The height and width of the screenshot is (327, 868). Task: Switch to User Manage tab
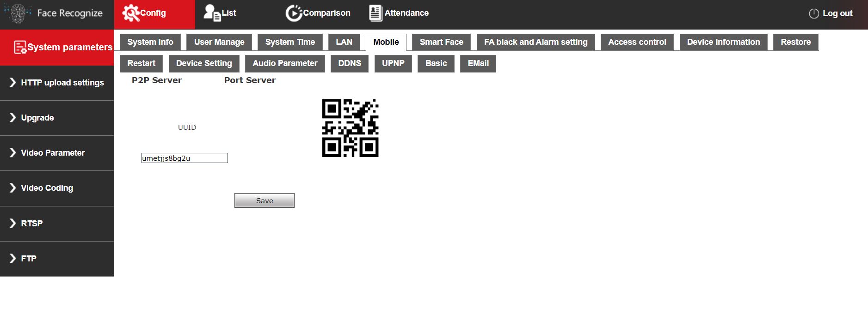point(219,42)
